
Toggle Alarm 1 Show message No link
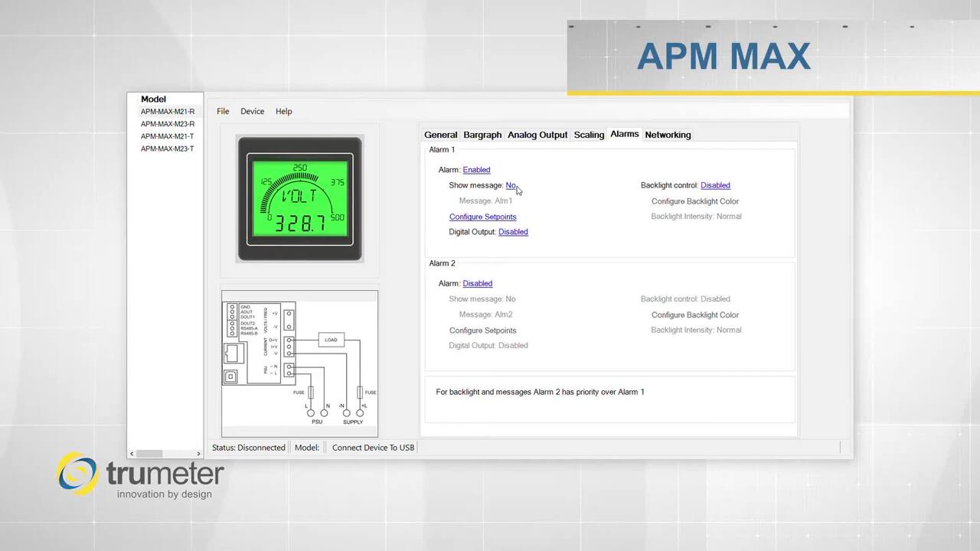[x=511, y=185]
